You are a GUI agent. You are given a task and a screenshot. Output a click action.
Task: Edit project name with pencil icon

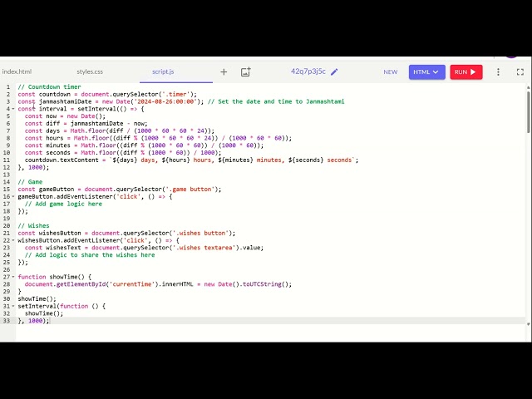[x=334, y=72]
